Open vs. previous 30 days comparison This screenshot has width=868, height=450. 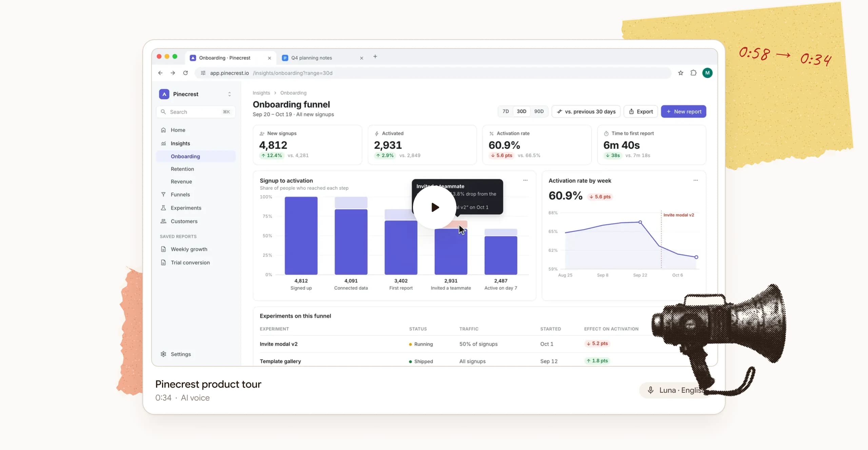pos(586,111)
